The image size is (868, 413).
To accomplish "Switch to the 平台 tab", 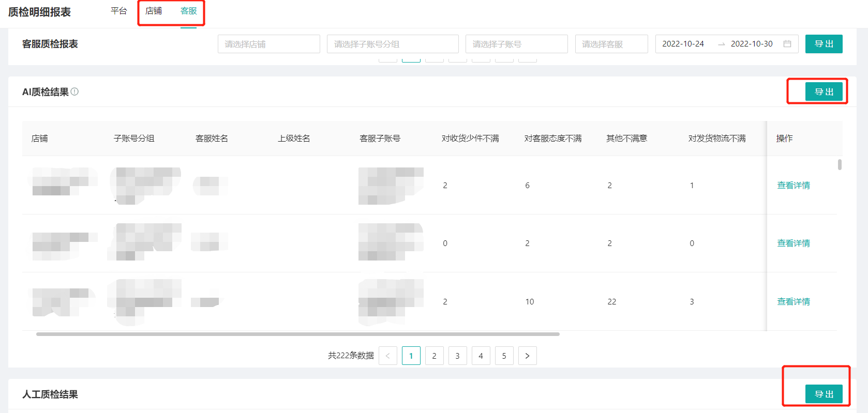I will pos(118,11).
